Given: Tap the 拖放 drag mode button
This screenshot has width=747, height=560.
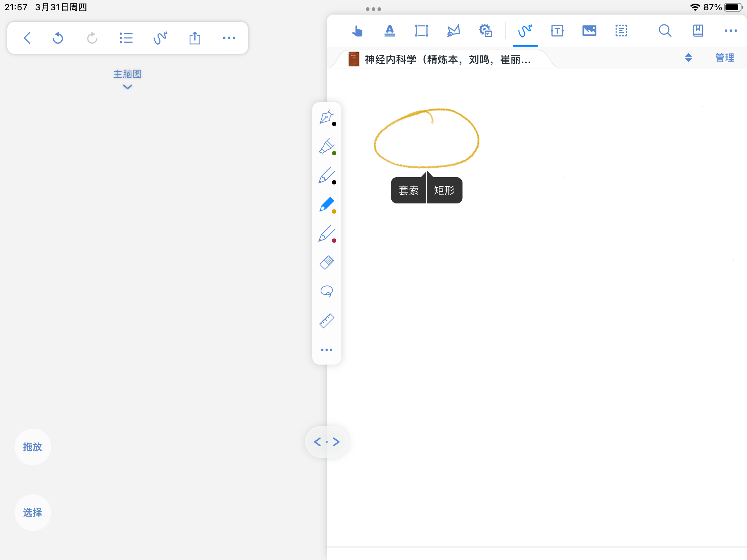Looking at the screenshot, I should pos(32,447).
